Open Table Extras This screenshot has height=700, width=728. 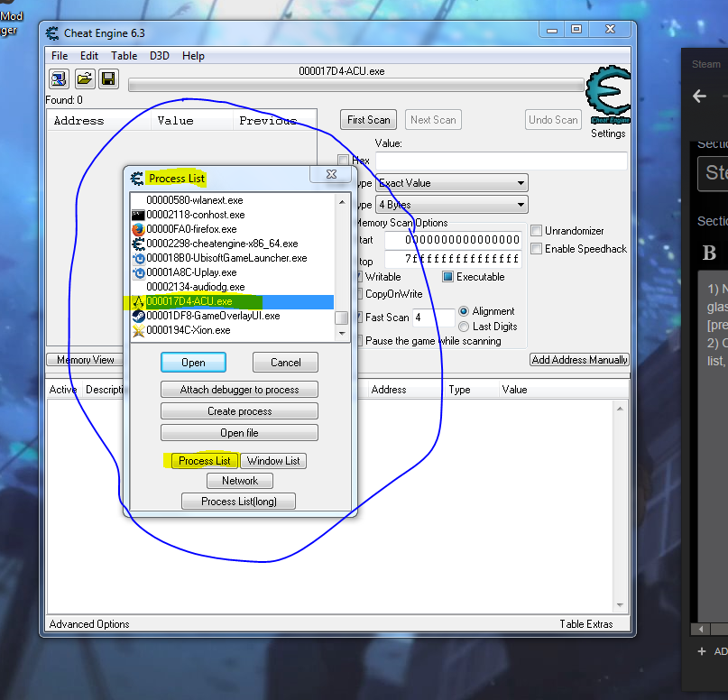[x=586, y=624]
